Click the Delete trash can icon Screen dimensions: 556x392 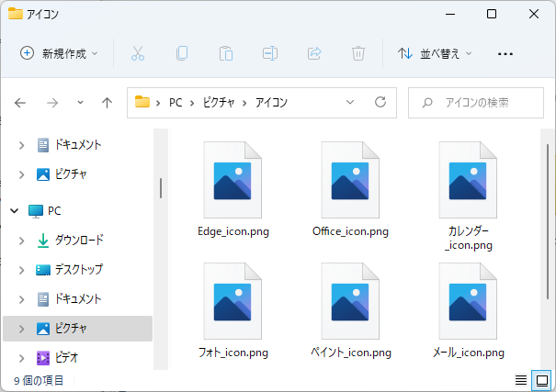click(358, 53)
